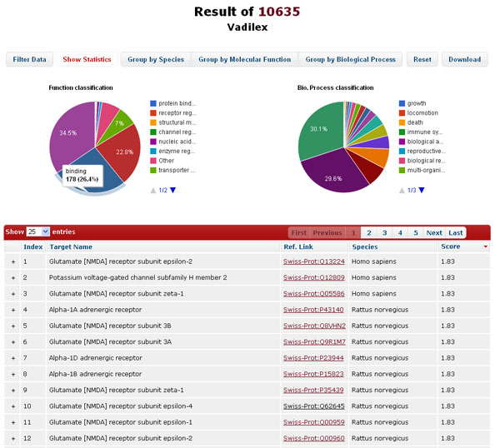Group results by Biological Process
500x448 pixels.
350,59
